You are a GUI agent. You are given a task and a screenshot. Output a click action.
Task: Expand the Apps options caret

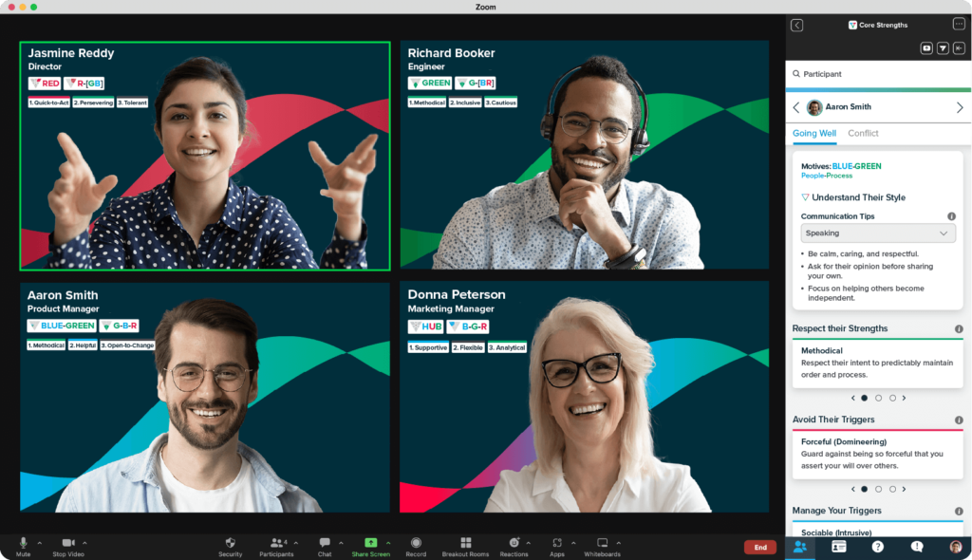pos(573,543)
